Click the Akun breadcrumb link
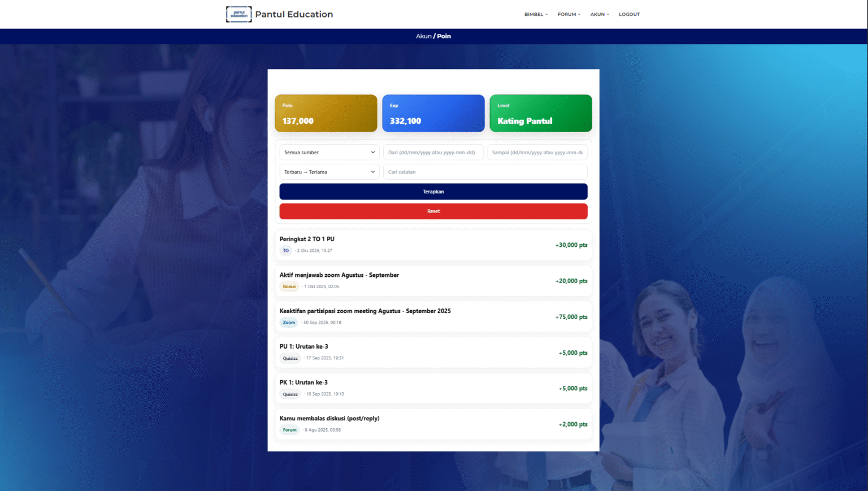The height and width of the screenshot is (491, 868). pyautogui.click(x=423, y=36)
